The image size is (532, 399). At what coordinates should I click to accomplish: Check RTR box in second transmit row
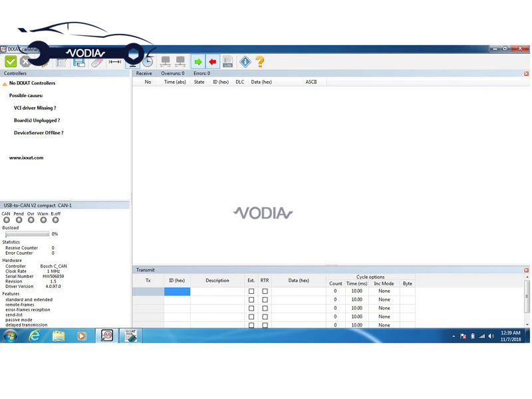click(265, 300)
